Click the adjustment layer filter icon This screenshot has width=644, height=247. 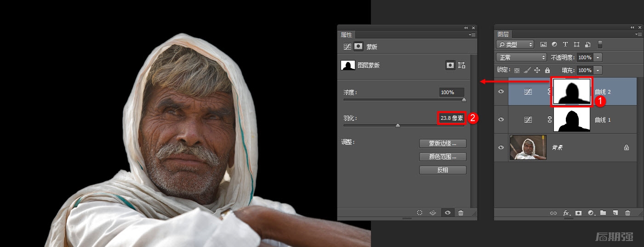pos(554,45)
